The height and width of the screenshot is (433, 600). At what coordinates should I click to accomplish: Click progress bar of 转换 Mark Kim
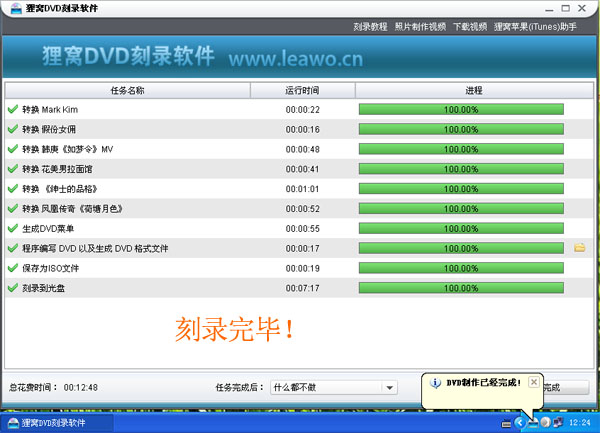[461, 109]
